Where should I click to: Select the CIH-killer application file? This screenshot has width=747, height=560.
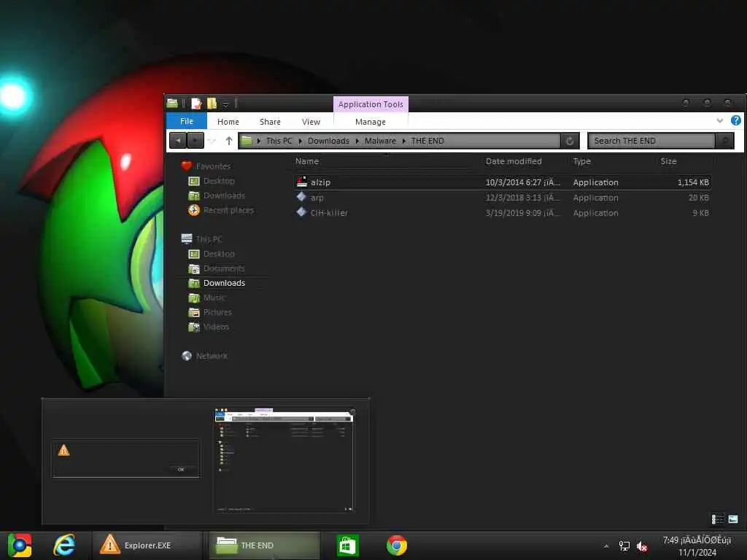click(502, 213)
